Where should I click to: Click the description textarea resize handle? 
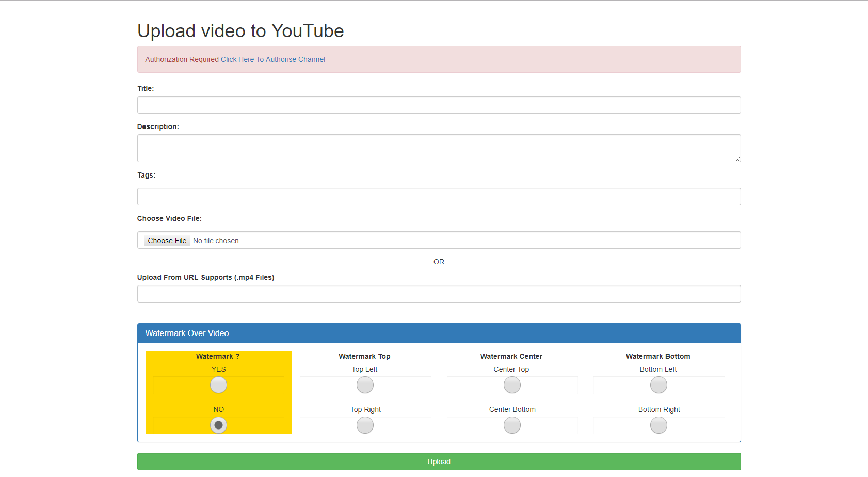pos(737,159)
